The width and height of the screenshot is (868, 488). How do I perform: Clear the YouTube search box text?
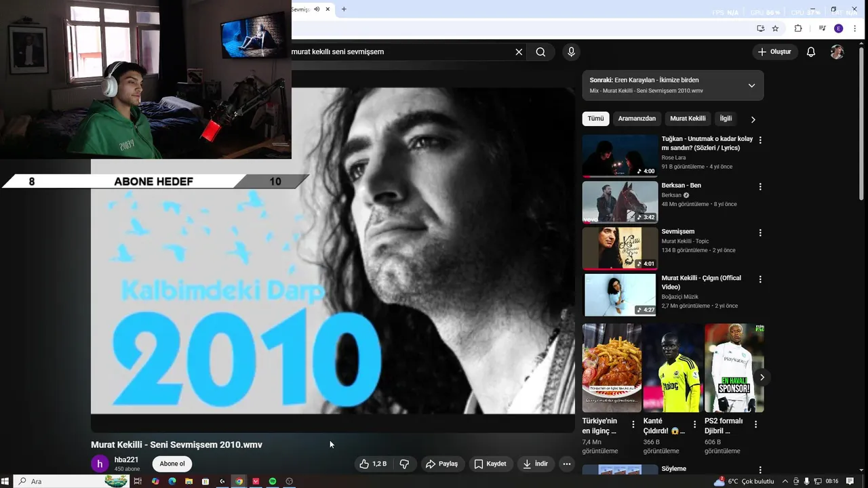(x=519, y=52)
